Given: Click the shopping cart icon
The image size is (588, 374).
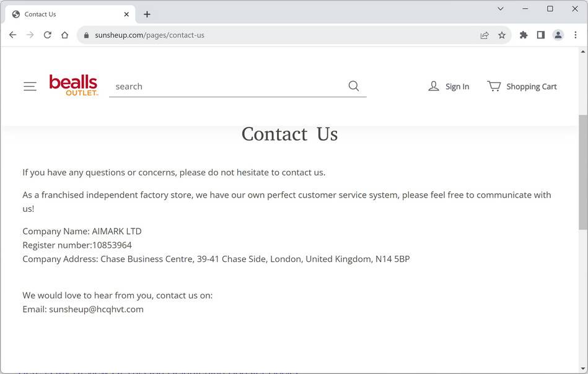Looking at the screenshot, I should pos(494,86).
